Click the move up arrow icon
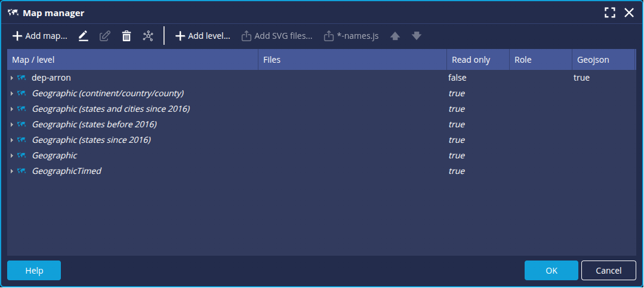644x288 pixels. click(x=395, y=36)
